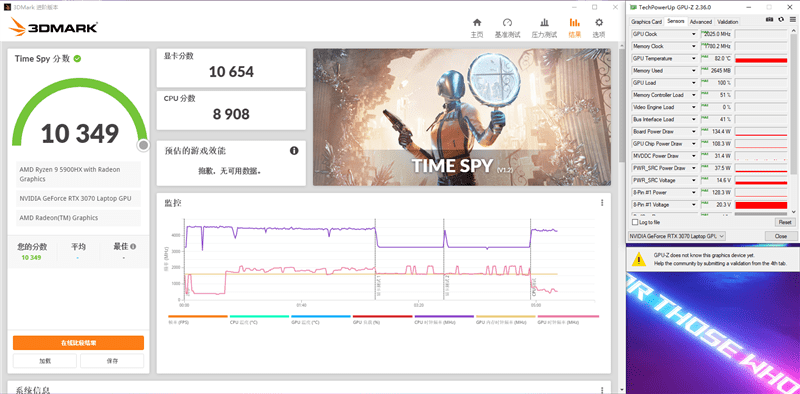
Task: Open the 8-Pin #1 Power sensor dropdown
Action: point(694,193)
